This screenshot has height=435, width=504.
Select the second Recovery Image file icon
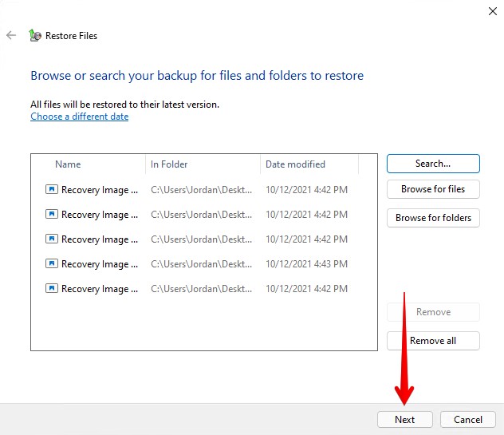(52, 215)
